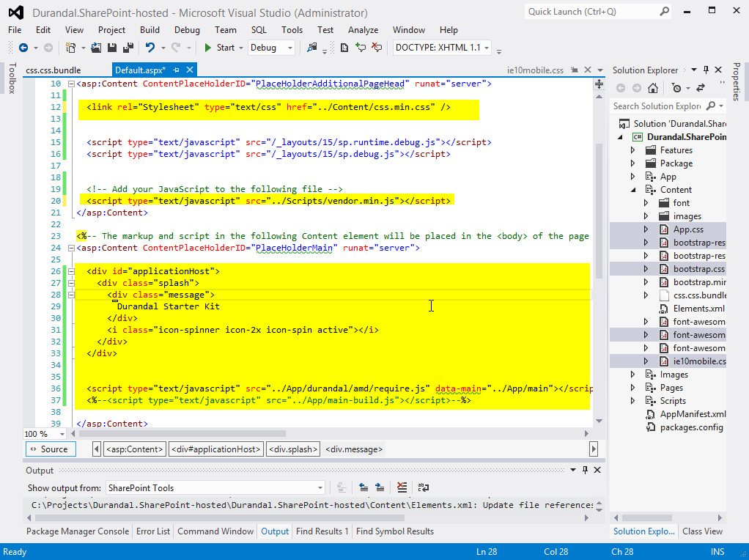The width and height of the screenshot is (749, 560).
Task: Collapse the code outline at line 10
Action: tap(71, 84)
